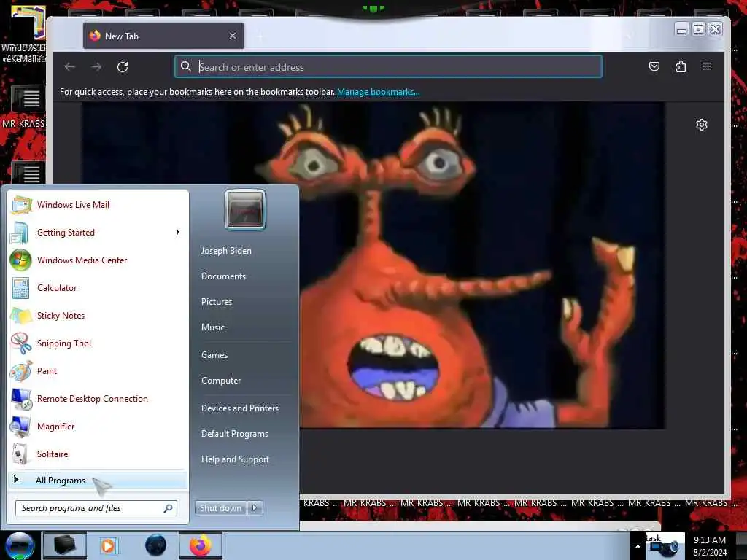Open the Save to Pocket icon
This screenshot has height=560, width=747.
point(654,66)
